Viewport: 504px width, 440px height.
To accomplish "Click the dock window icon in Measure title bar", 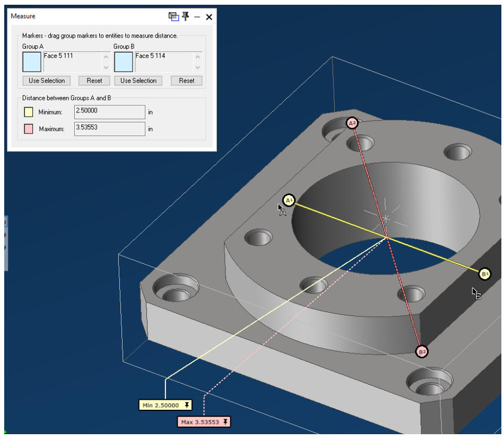I will 173,16.
